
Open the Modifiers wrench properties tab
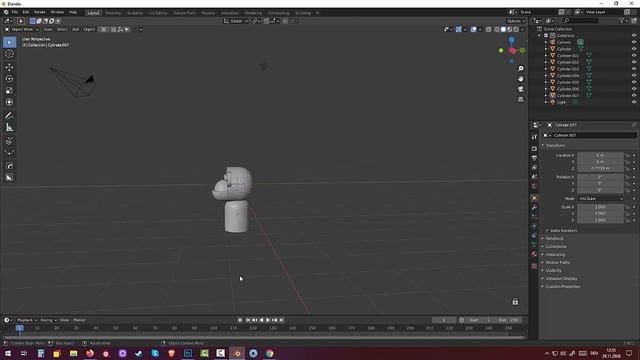pyautogui.click(x=534, y=207)
